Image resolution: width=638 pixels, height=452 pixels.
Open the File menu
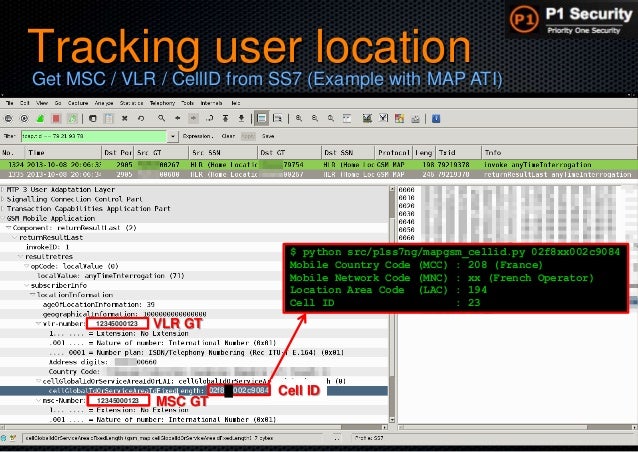point(9,103)
